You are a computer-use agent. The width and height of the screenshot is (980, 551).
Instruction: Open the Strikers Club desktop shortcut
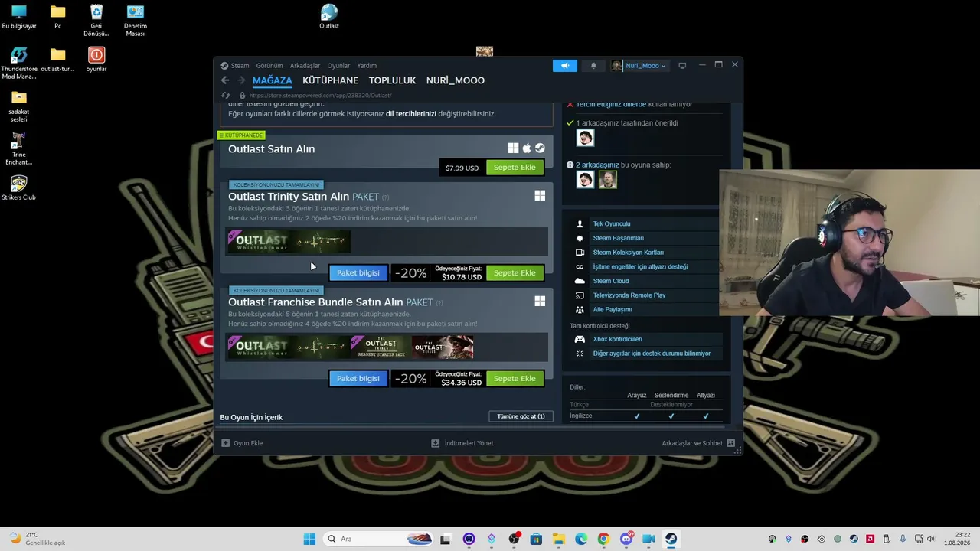pyautogui.click(x=19, y=187)
